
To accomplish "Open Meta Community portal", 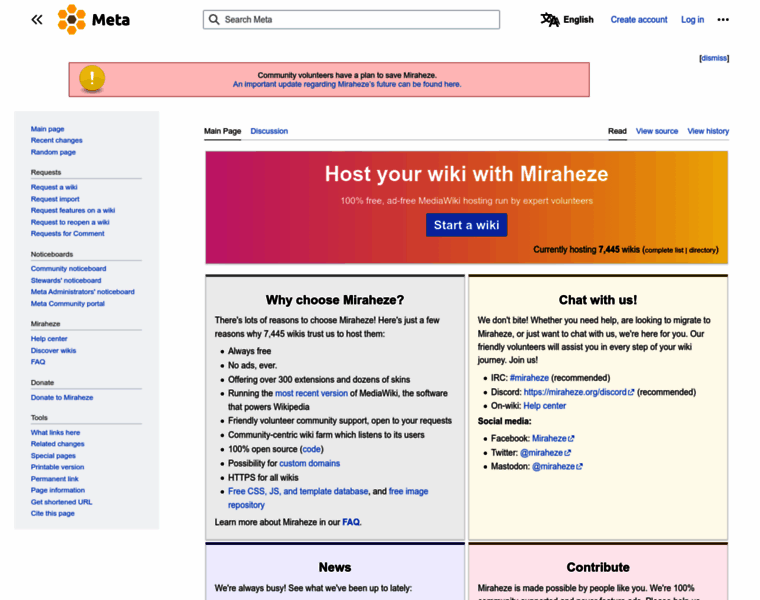I will 68,304.
